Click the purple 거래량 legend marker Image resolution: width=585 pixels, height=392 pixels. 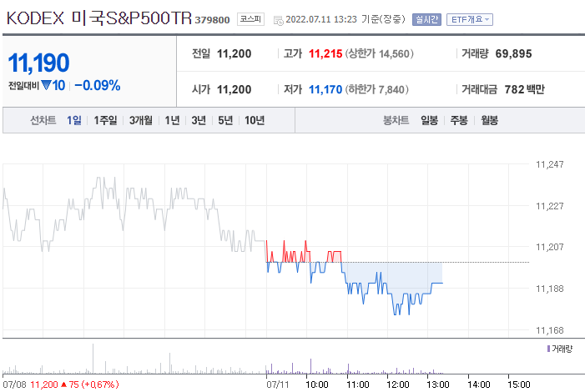548,349
